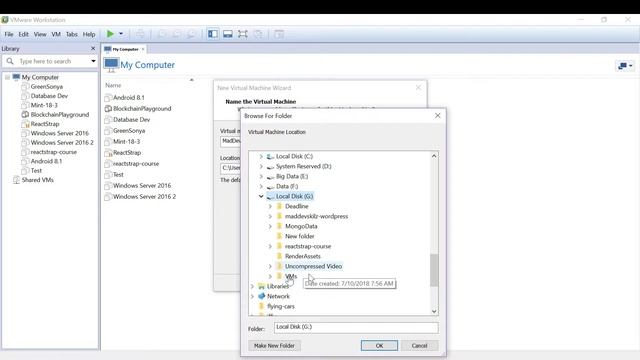Select the RenderAssets folder
The height and width of the screenshot is (360, 640).
coord(303,256)
